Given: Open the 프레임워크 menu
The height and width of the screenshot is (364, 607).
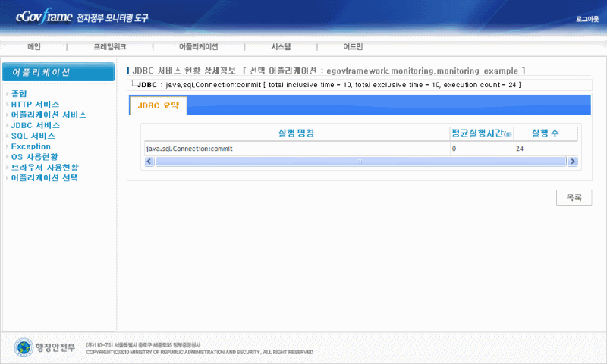Looking at the screenshot, I should 110,47.
